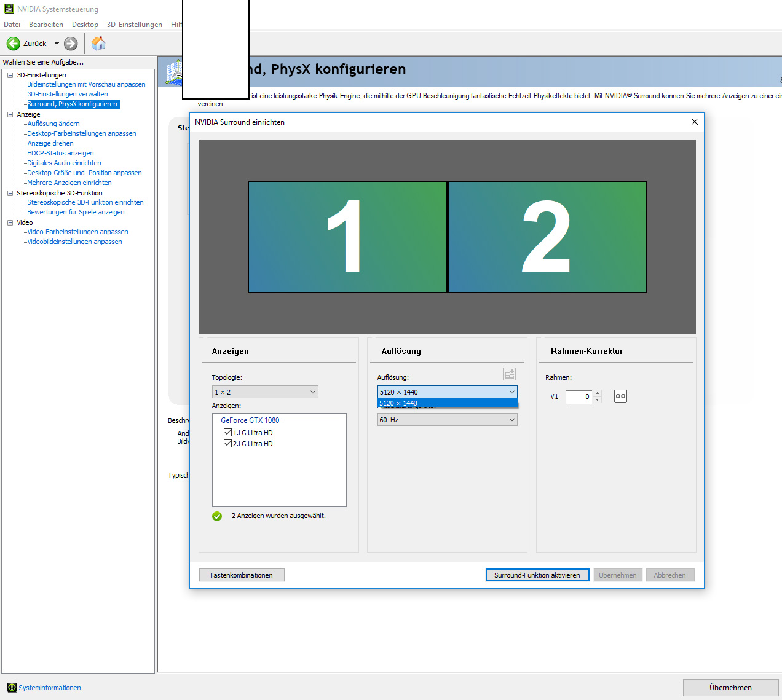Screen dimensions: 782x700
Task: Click the main window Übernehmen button at the bottom
Action: tap(730, 688)
